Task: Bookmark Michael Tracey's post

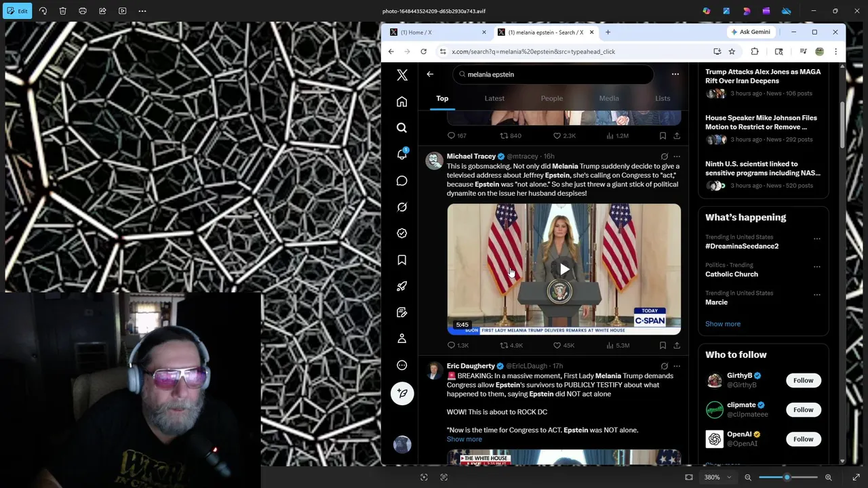Action: (663, 346)
